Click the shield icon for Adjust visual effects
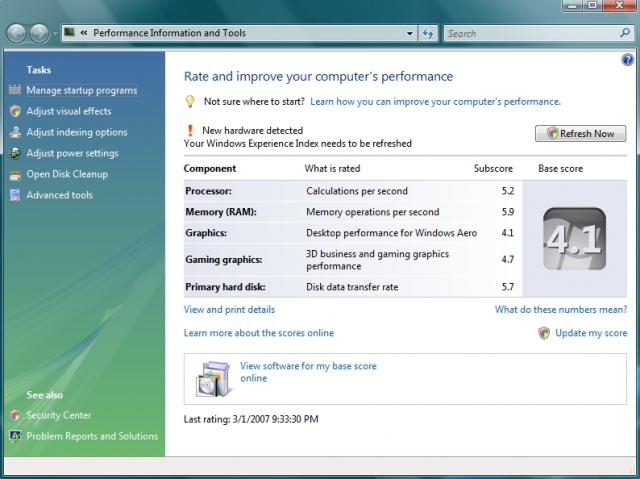Screen dimensions: 640x479 pyautogui.click(x=15, y=111)
